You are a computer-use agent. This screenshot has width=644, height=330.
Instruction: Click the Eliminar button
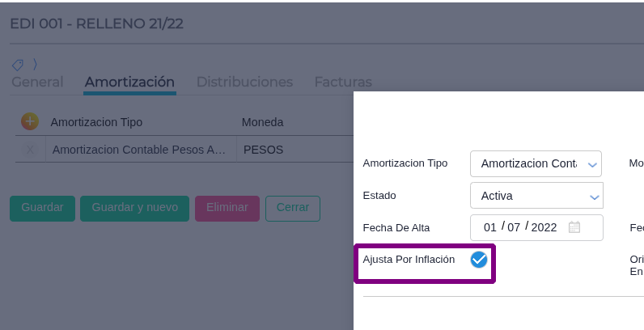click(227, 209)
